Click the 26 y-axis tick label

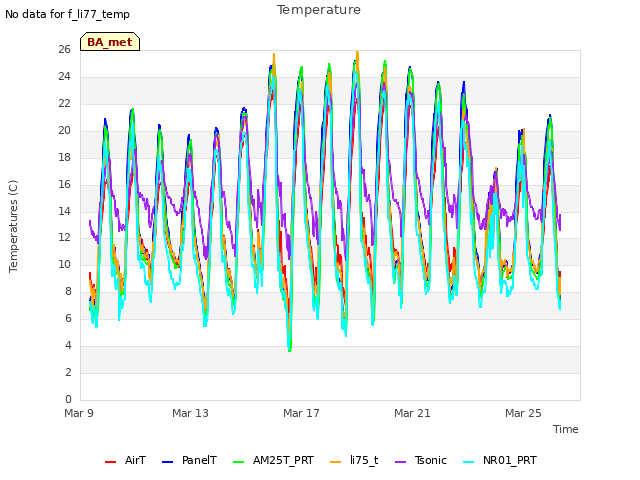[64, 49]
